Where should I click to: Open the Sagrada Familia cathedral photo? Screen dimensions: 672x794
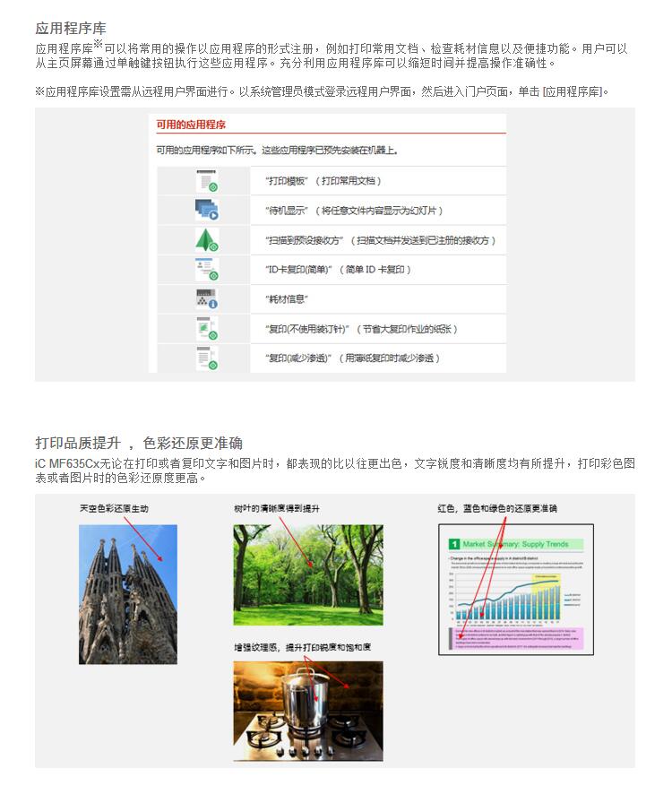click(x=128, y=594)
